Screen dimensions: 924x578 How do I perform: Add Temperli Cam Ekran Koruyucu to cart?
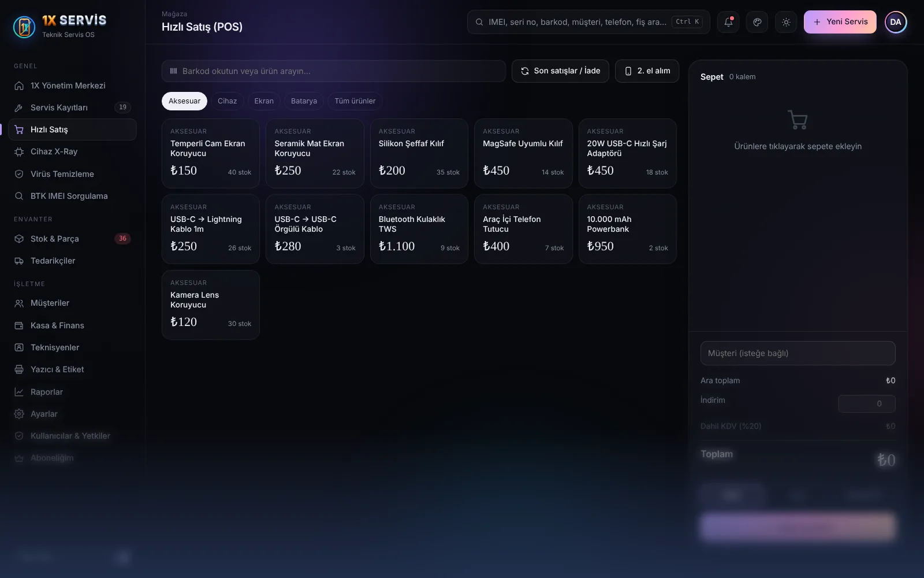click(211, 154)
